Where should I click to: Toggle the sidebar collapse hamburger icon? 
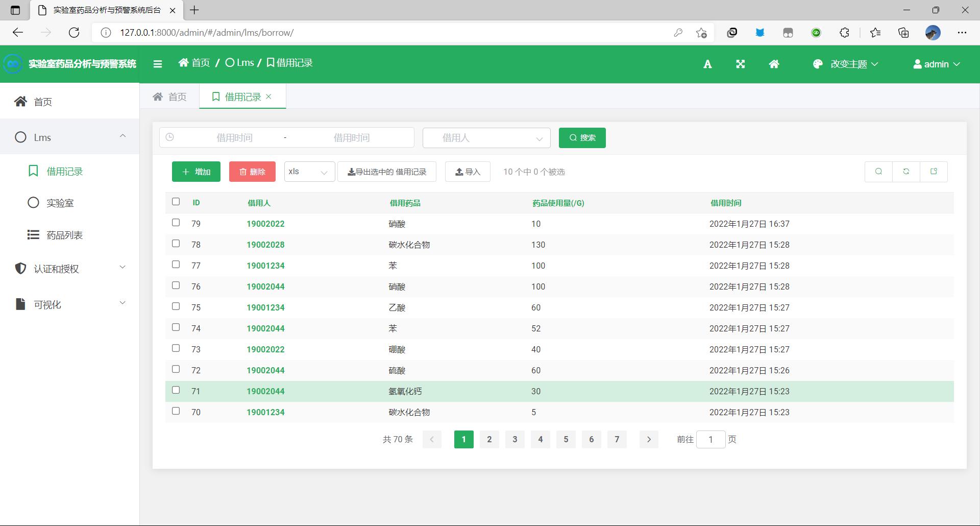click(x=157, y=64)
